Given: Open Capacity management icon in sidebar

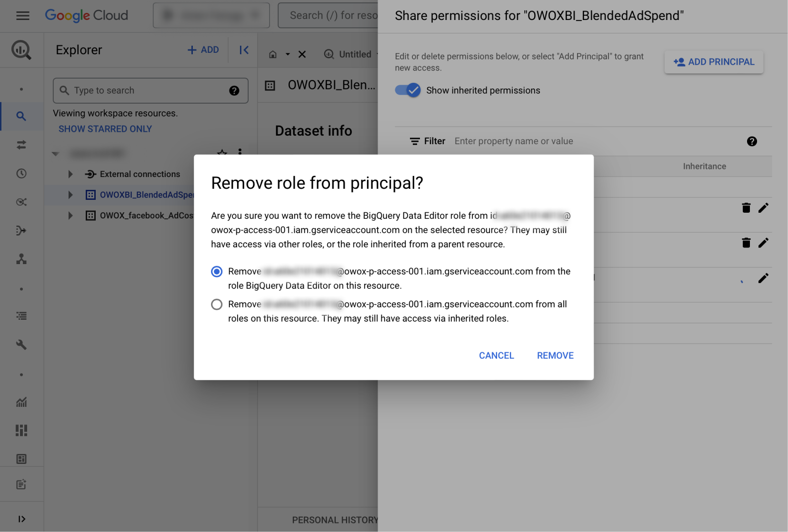Looking at the screenshot, I should [21, 430].
